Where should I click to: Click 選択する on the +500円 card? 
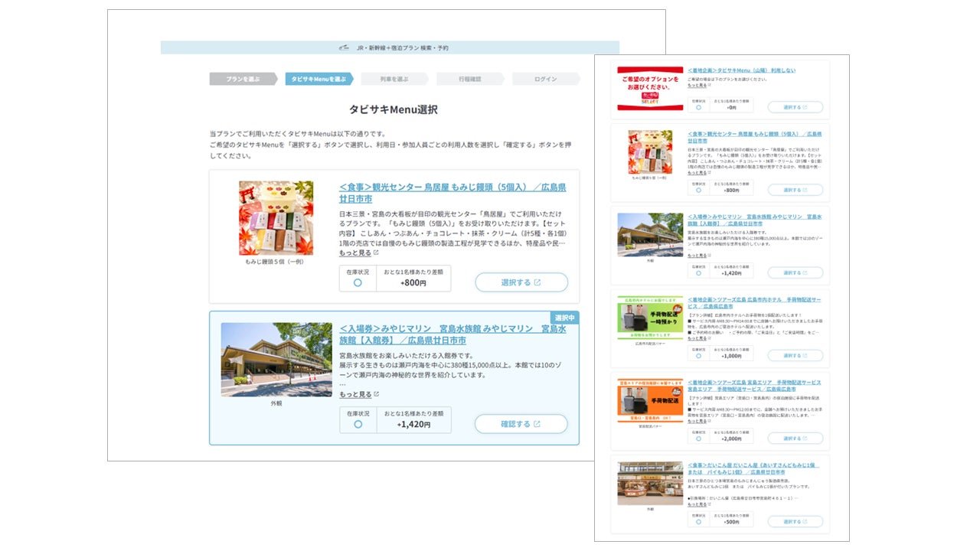click(795, 522)
